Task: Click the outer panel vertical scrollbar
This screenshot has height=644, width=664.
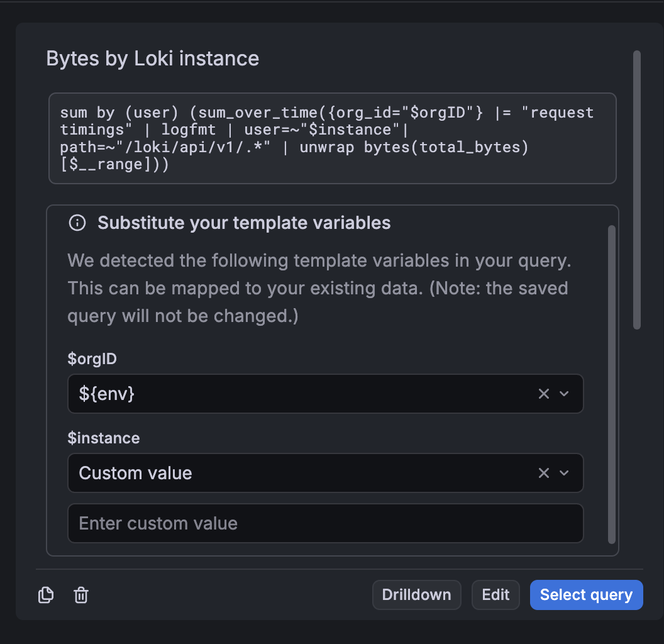Action: [x=637, y=189]
